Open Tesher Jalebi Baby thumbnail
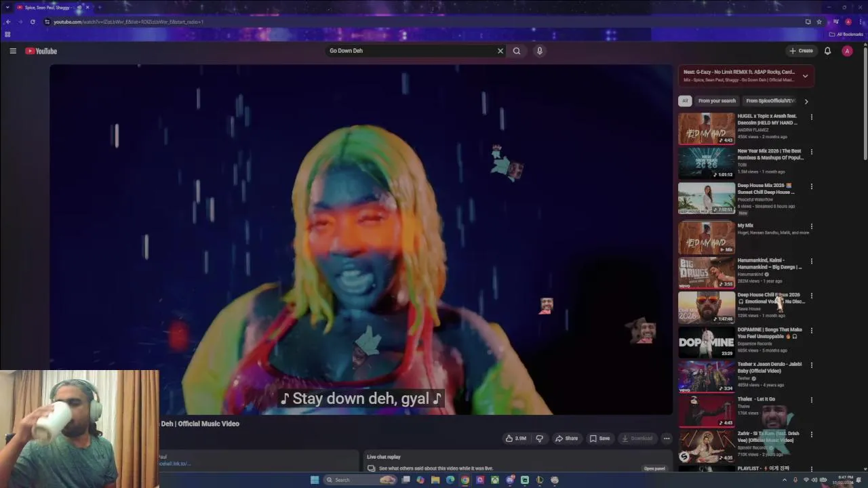The width and height of the screenshot is (868, 488). (x=707, y=377)
